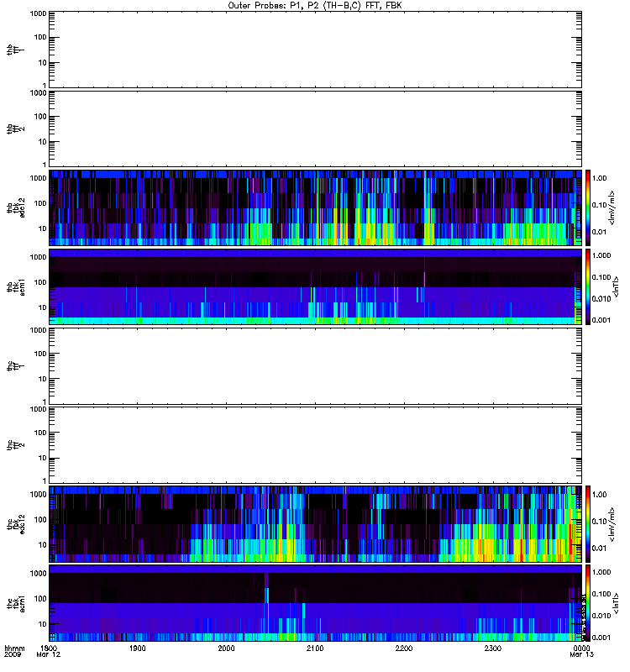Click the 'Mar 12' date label

pyautogui.click(x=49, y=655)
